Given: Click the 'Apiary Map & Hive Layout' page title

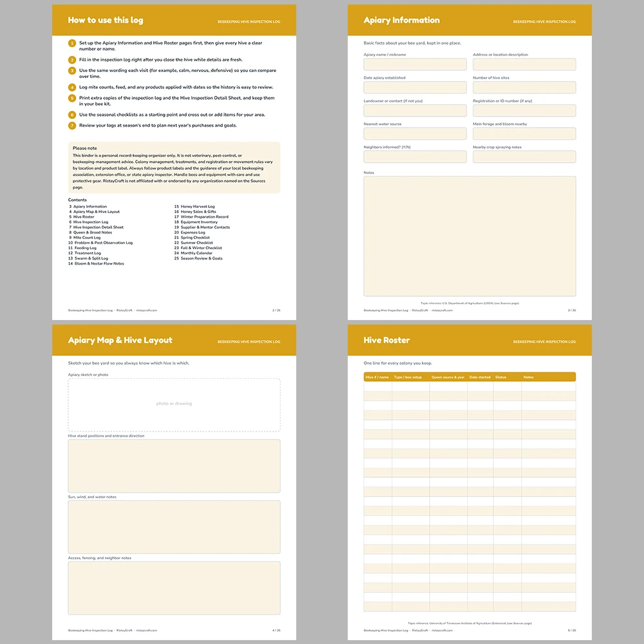Looking at the screenshot, I should (120, 340).
